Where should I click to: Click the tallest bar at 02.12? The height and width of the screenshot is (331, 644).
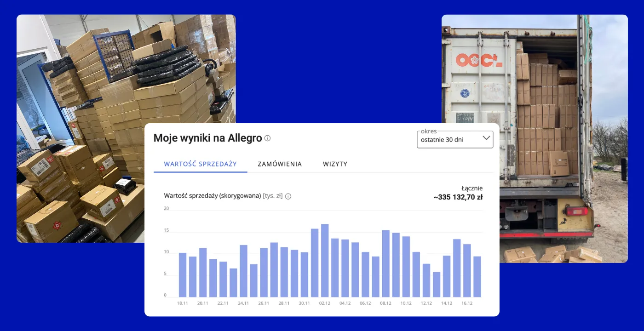[x=325, y=260]
